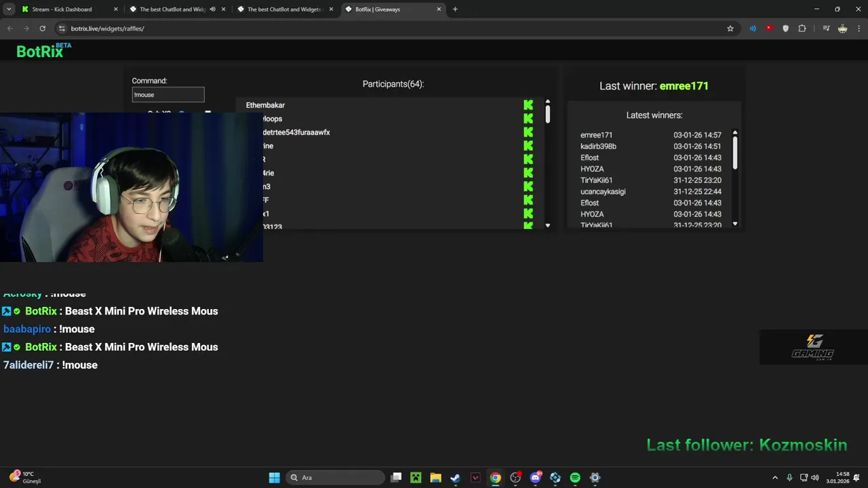
Task: Click the address bar URL
Action: tap(108, 28)
